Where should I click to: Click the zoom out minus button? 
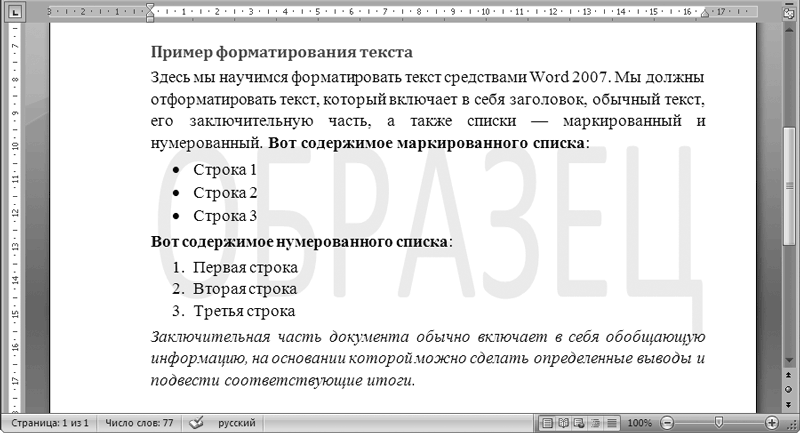click(668, 423)
